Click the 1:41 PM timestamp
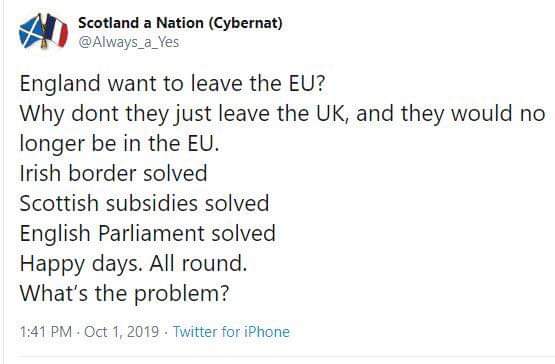The height and width of the screenshot is (364, 555). tap(46, 332)
